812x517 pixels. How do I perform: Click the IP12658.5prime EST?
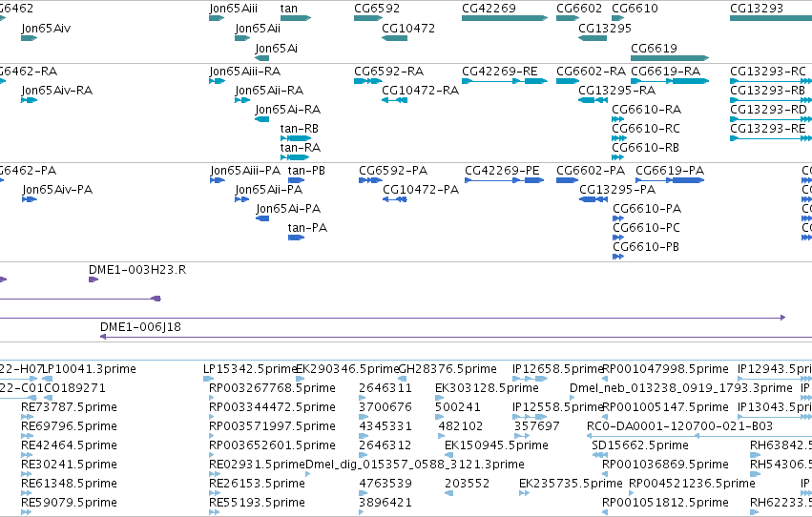(530, 379)
